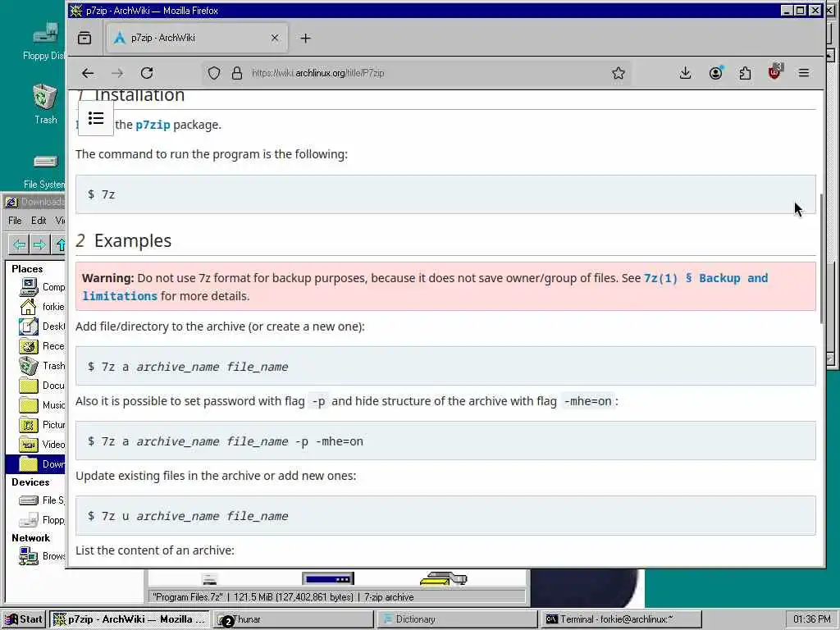Viewport: 840px width, 630px height.
Task: Open the Start menu
Action: coord(24,619)
